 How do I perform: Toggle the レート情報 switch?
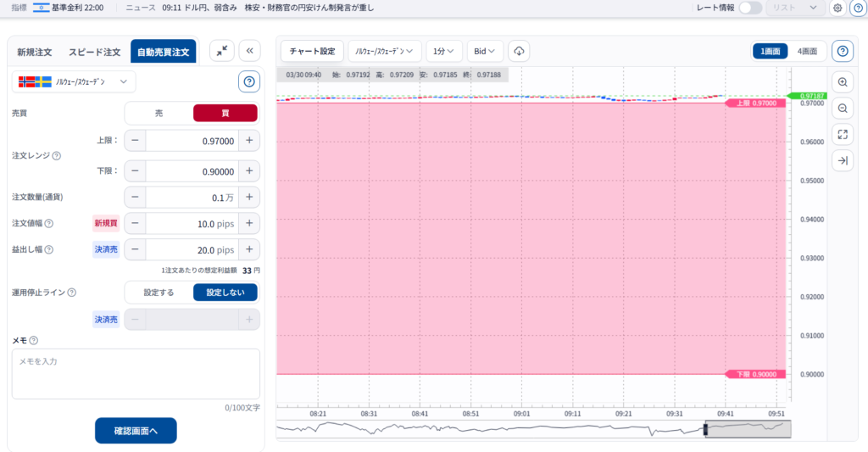(750, 8)
